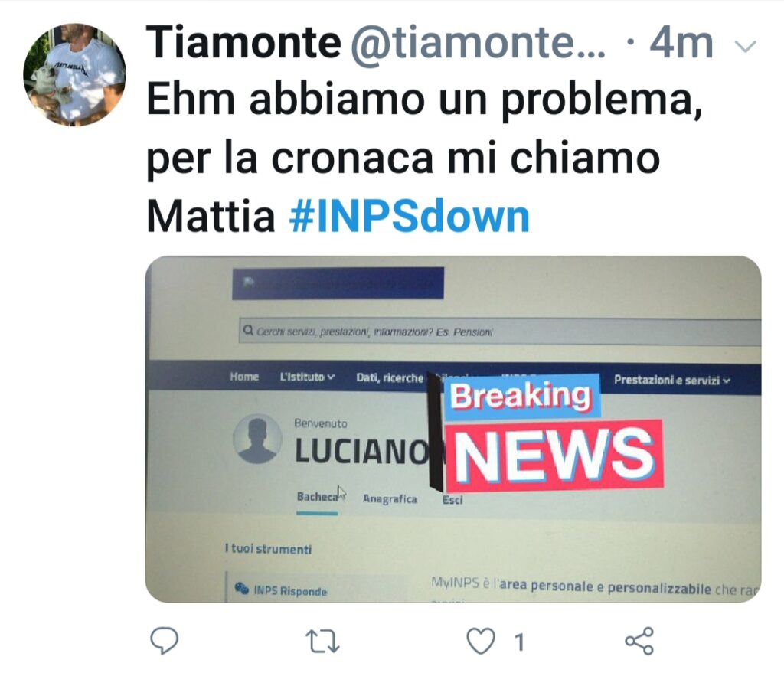
Task: Select Home in the INPS navigation bar
Action: (244, 377)
